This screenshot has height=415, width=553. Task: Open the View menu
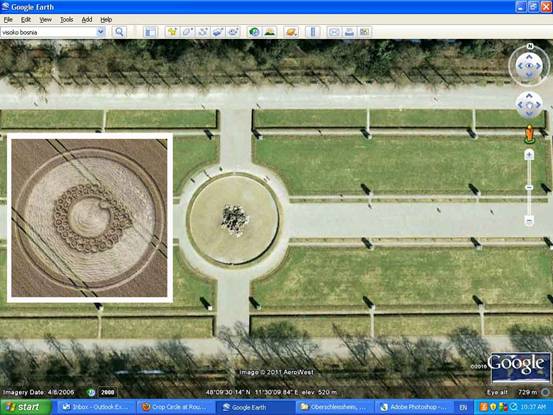pos(45,20)
